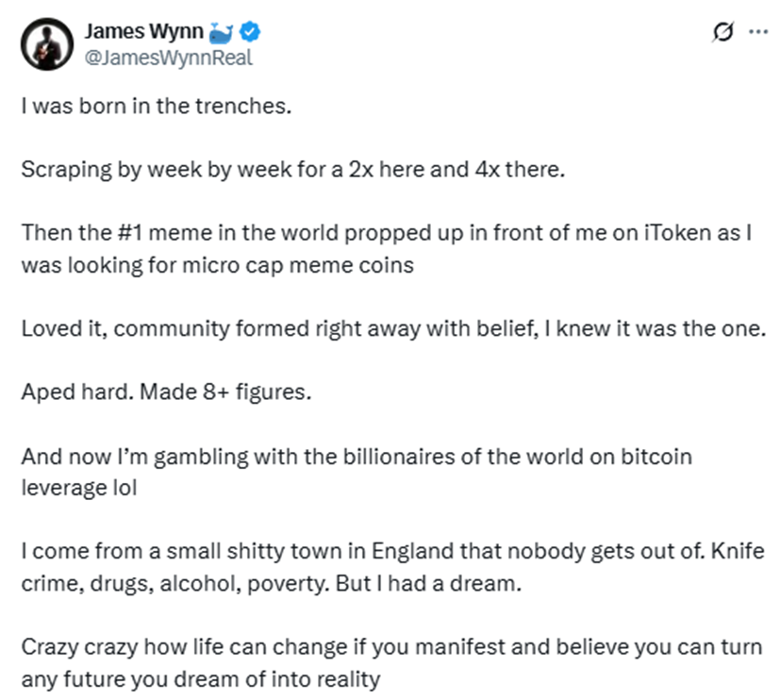Click the line 'Loved it, community formed right away'
The width and height of the screenshot is (780, 700).
tap(226, 329)
